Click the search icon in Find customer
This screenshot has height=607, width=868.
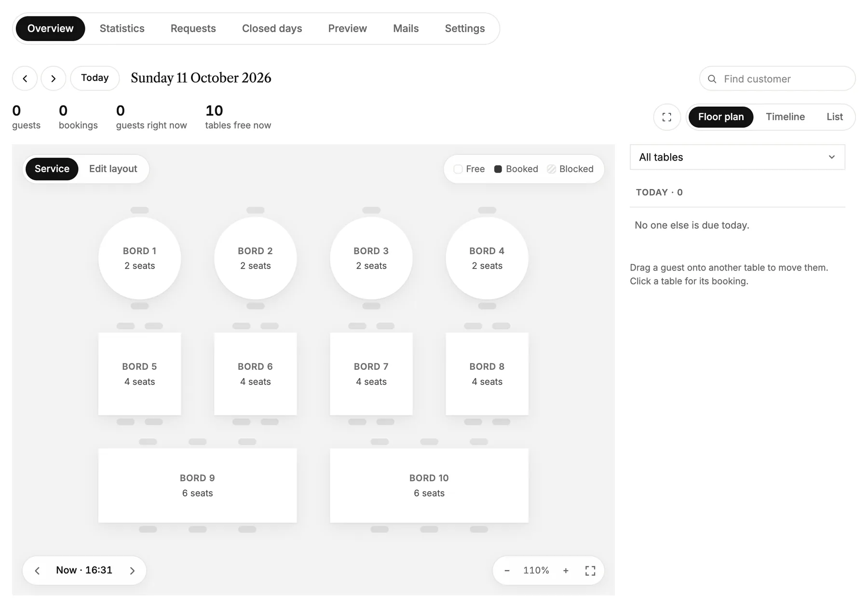tap(712, 79)
